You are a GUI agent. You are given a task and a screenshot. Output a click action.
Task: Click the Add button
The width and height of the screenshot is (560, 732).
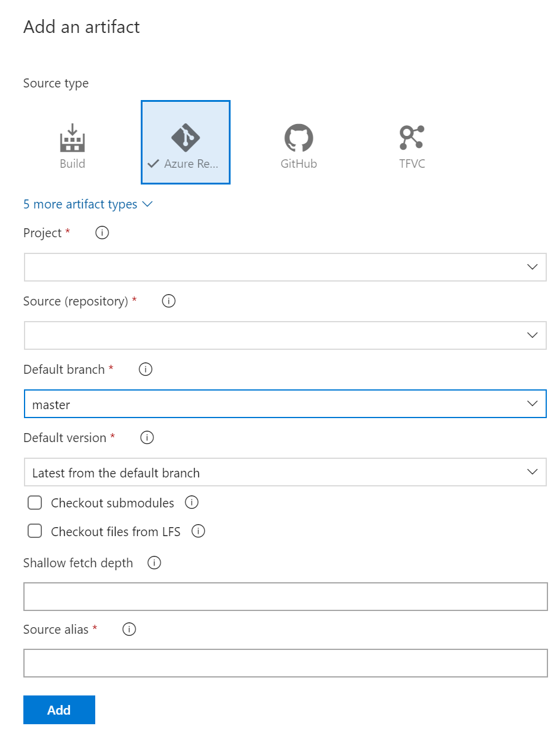pyautogui.click(x=59, y=710)
